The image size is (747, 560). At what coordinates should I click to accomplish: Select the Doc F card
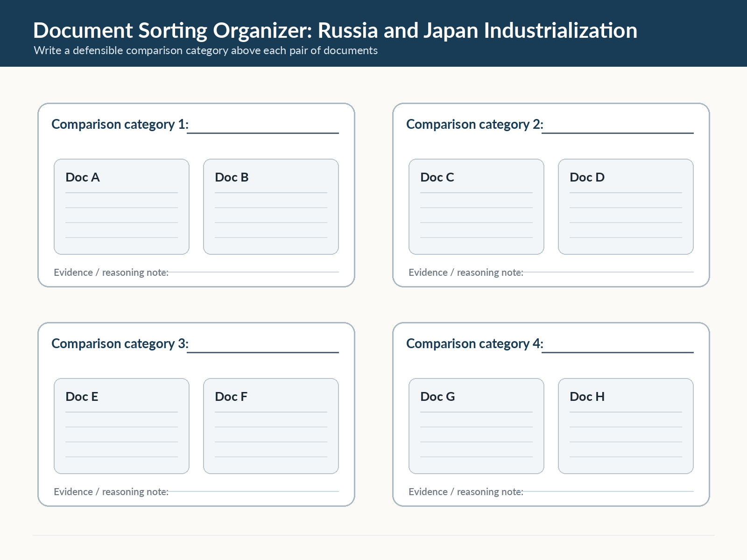(x=271, y=426)
